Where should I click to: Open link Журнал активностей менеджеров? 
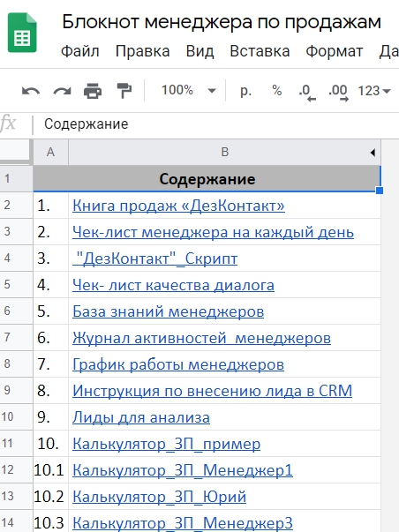coord(201,338)
